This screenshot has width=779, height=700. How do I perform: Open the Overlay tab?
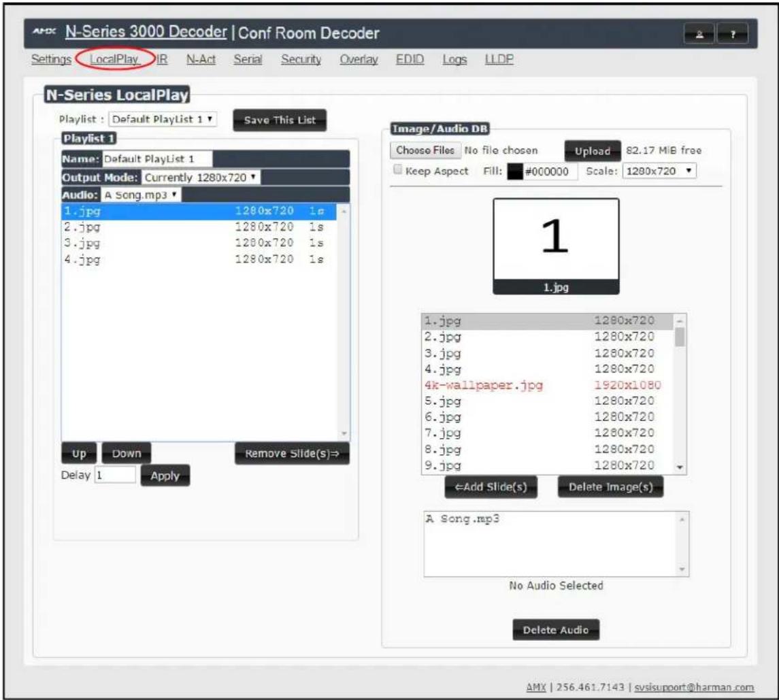pyautogui.click(x=359, y=59)
